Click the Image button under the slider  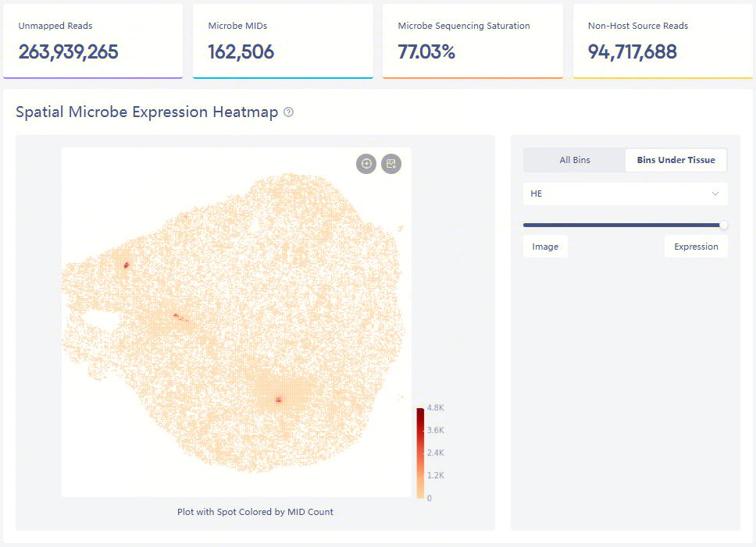pos(545,247)
